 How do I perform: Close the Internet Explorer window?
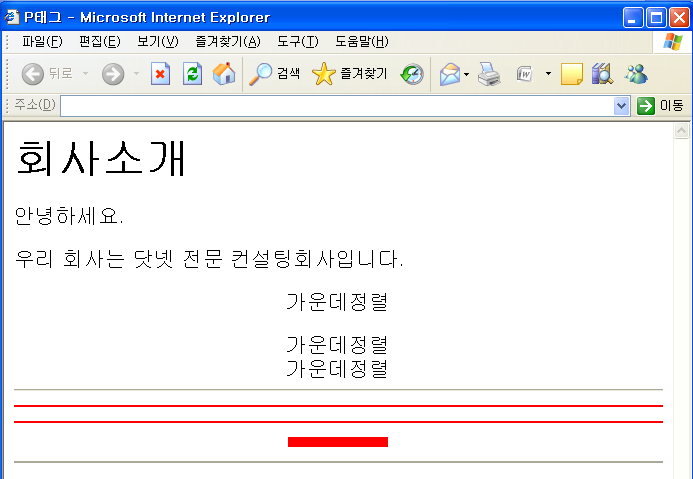pos(679,18)
